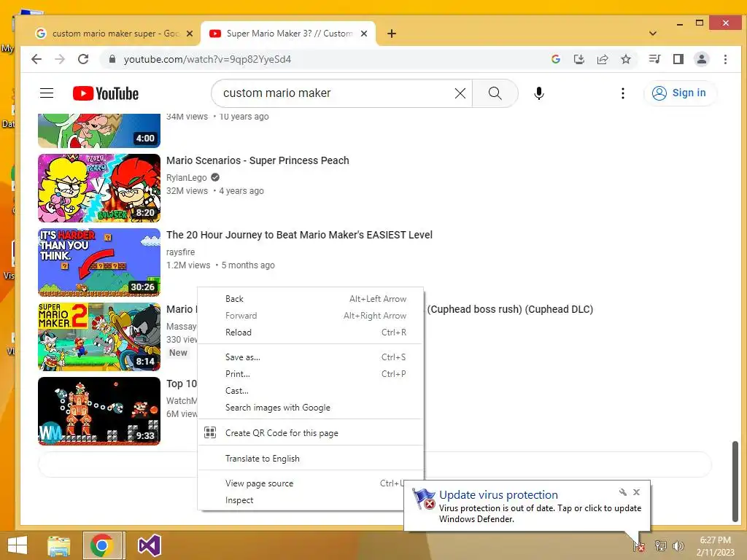Screen dimensions: 747x560
Task: Launch Visual Studio from the taskbar
Action: click(149, 545)
